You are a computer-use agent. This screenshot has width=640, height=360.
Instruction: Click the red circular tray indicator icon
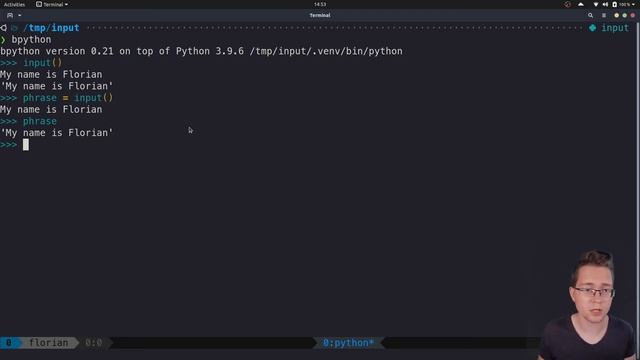pos(568,4)
